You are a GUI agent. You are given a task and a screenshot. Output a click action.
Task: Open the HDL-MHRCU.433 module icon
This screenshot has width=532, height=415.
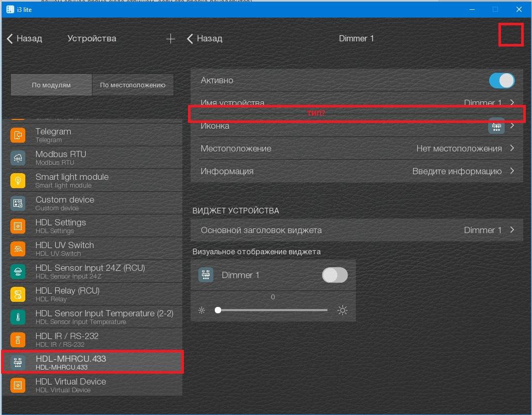(x=18, y=363)
